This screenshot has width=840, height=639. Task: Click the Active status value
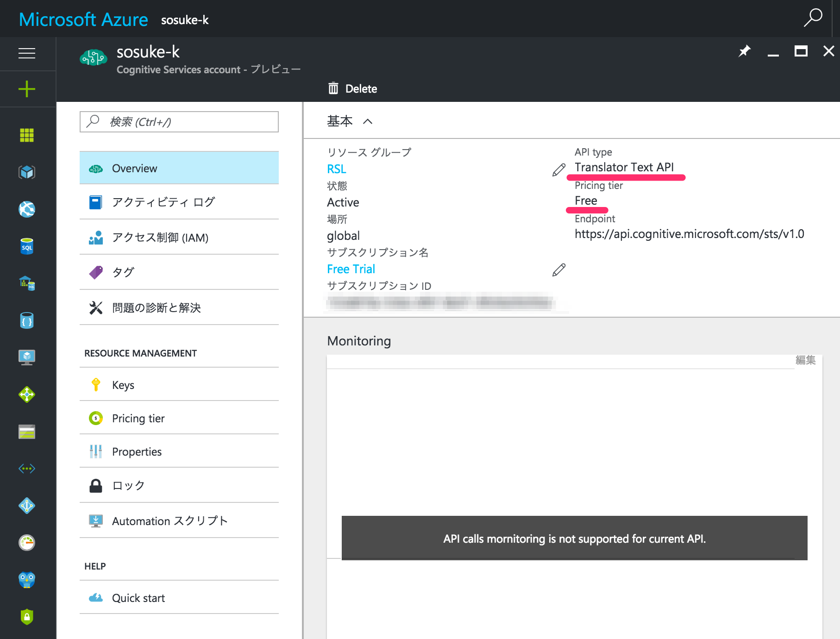click(x=343, y=202)
